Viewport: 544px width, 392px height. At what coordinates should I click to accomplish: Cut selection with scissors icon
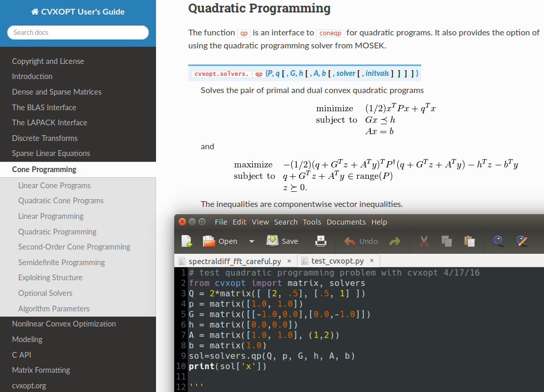pos(424,241)
